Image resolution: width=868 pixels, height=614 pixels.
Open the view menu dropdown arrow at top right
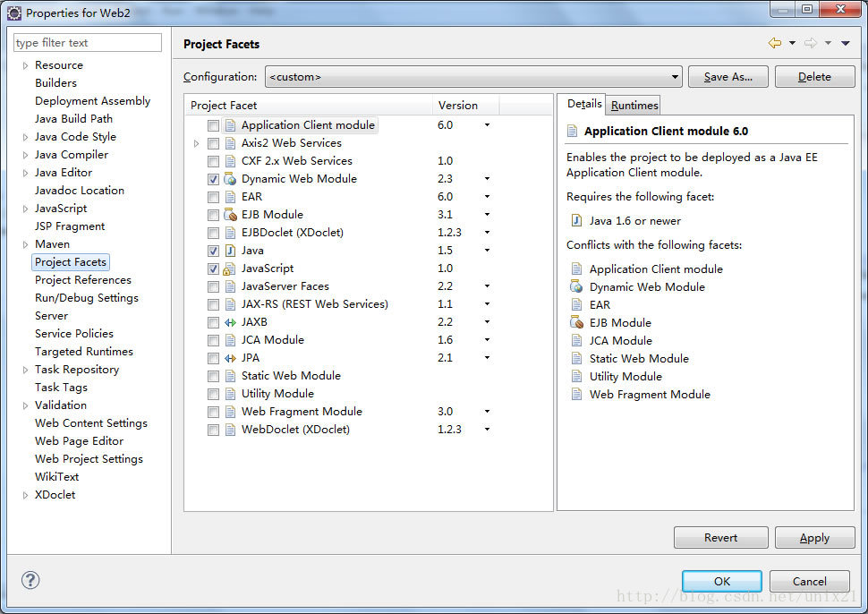[846, 43]
